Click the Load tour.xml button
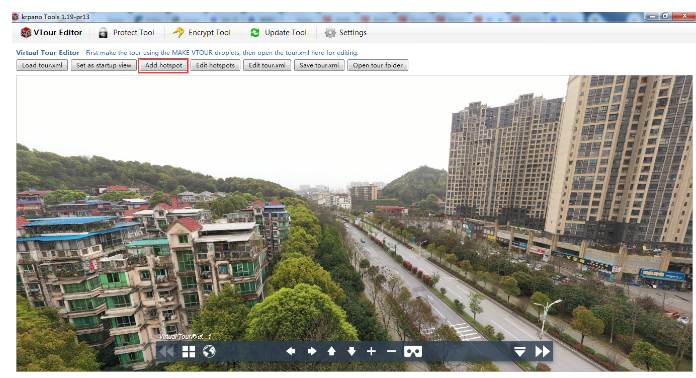 point(42,65)
